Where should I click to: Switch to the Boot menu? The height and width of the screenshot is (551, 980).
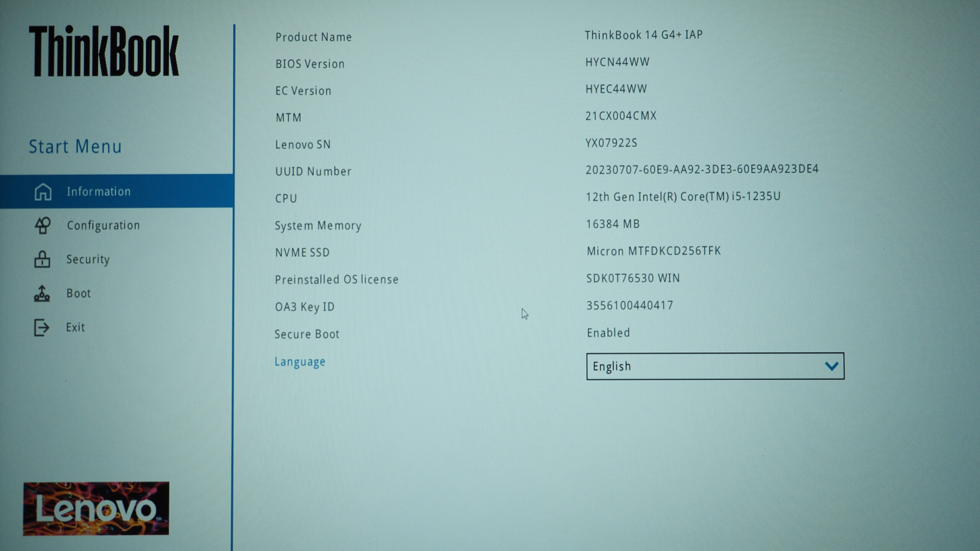pyautogui.click(x=78, y=293)
